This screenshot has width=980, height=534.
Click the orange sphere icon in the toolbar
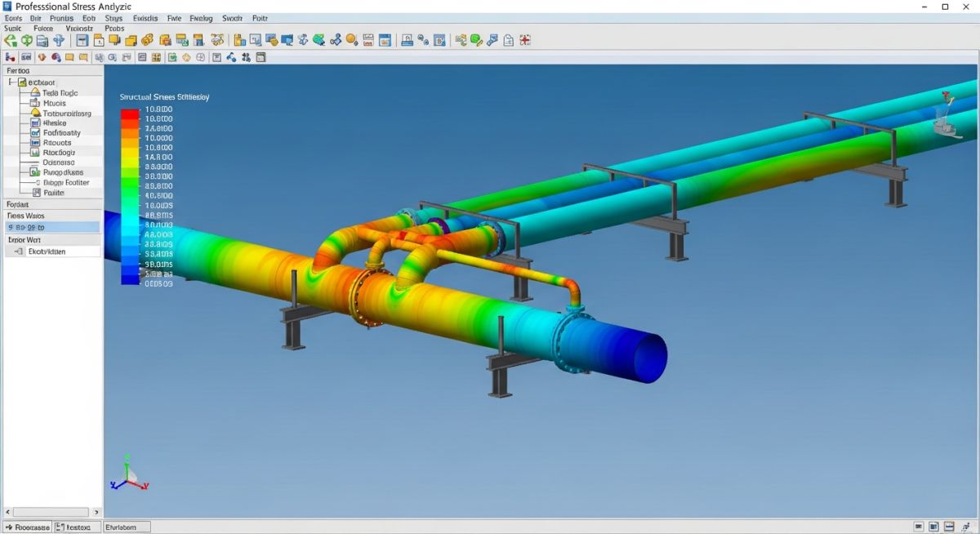[x=352, y=40]
